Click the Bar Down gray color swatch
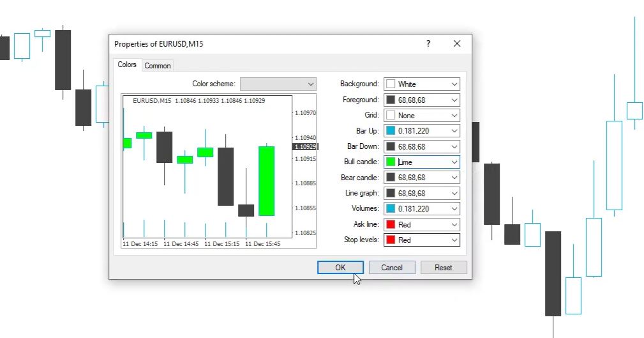This screenshot has height=338, width=644. (x=391, y=147)
